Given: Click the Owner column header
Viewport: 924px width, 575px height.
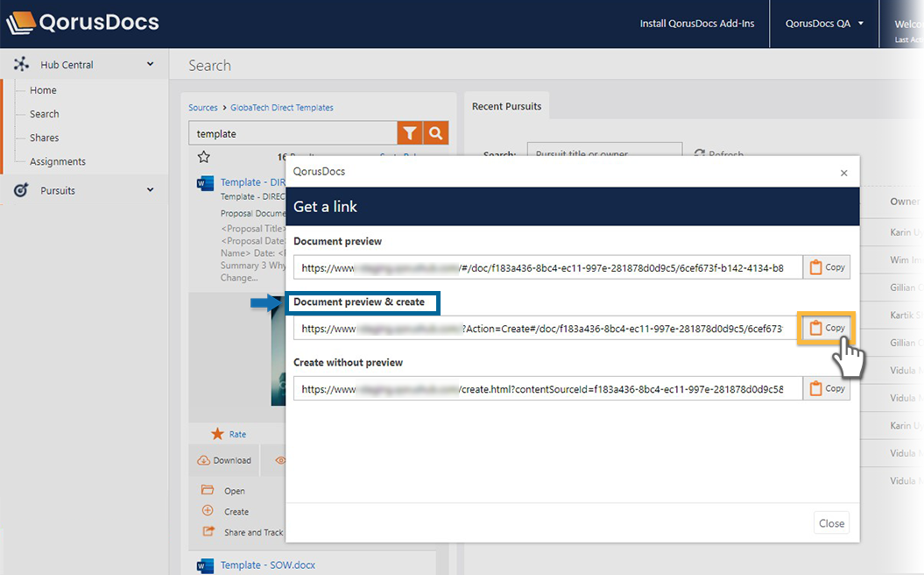Looking at the screenshot, I should point(905,202).
